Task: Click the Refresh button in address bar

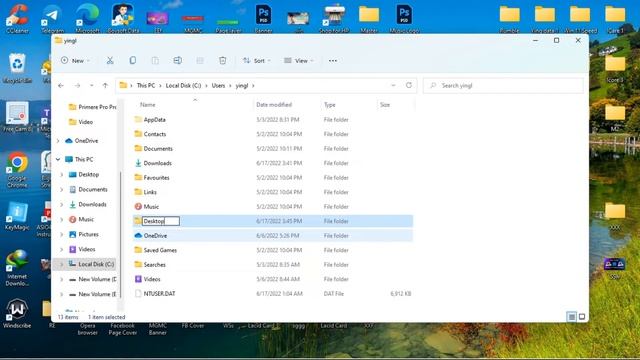Action: pyautogui.click(x=409, y=85)
